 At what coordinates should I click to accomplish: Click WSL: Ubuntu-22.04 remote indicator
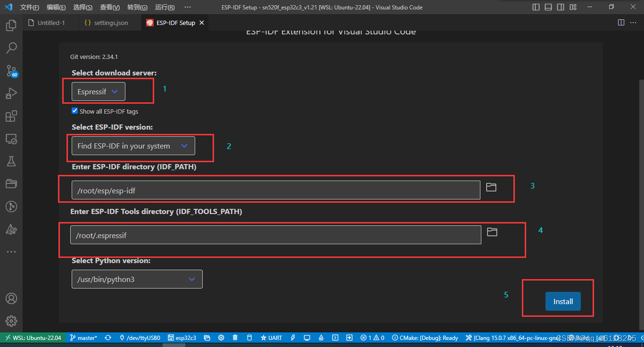pos(33,338)
